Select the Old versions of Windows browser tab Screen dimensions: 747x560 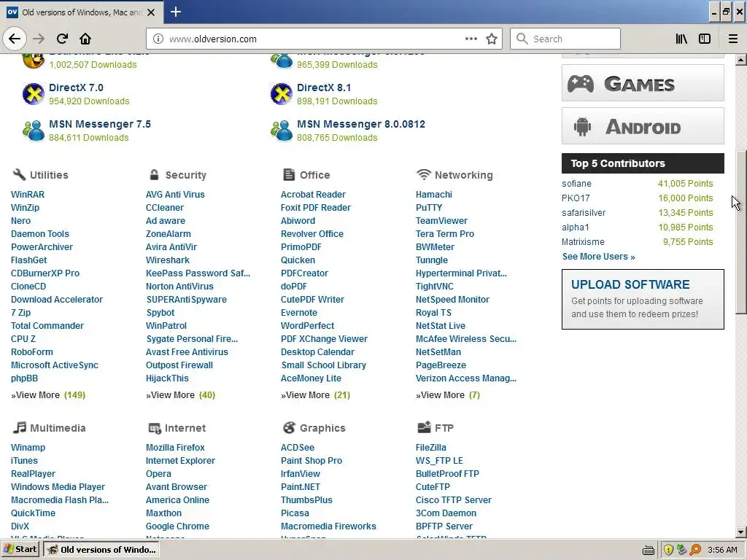[82, 12]
